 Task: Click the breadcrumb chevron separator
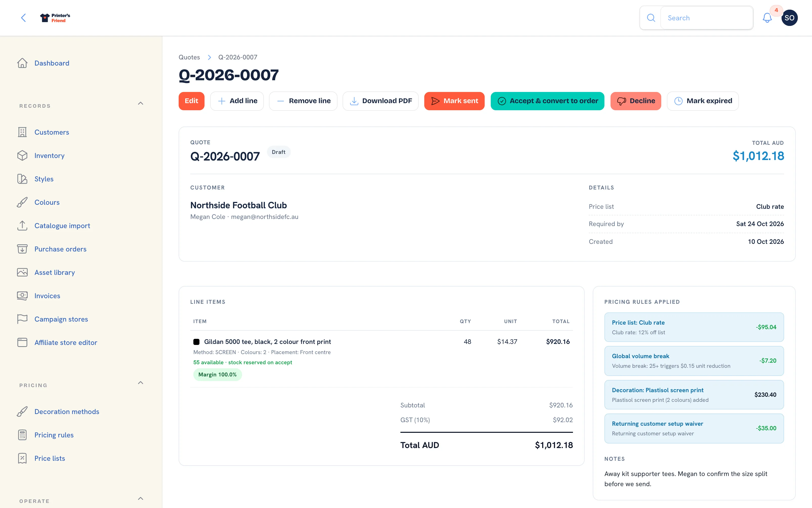coord(209,57)
